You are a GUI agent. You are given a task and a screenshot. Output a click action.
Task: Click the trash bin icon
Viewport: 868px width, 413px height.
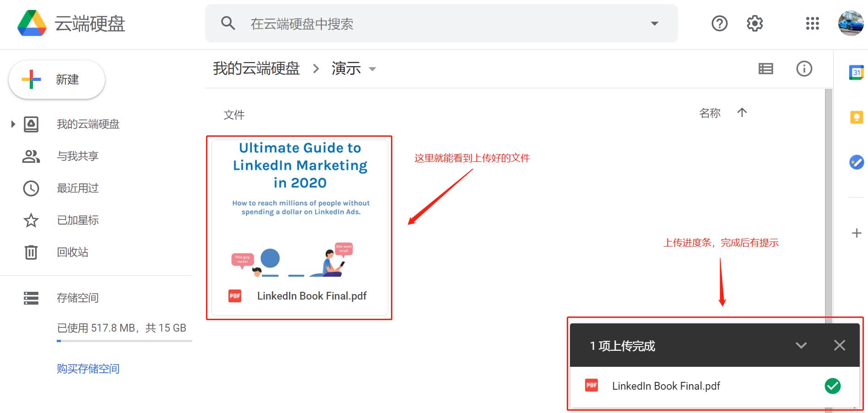(x=31, y=252)
